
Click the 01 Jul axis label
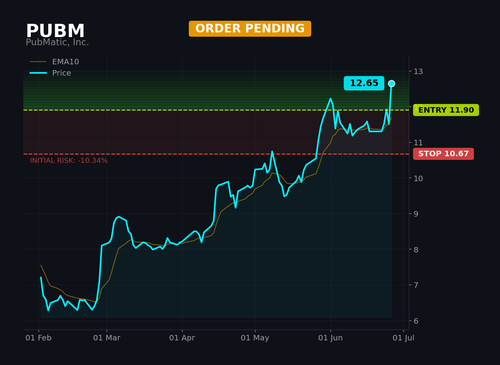[x=403, y=338]
